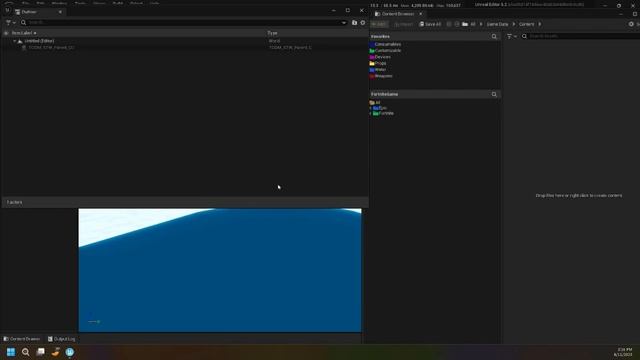
Task: Click the orange app icon in taskbar
Action: click(55, 352)
